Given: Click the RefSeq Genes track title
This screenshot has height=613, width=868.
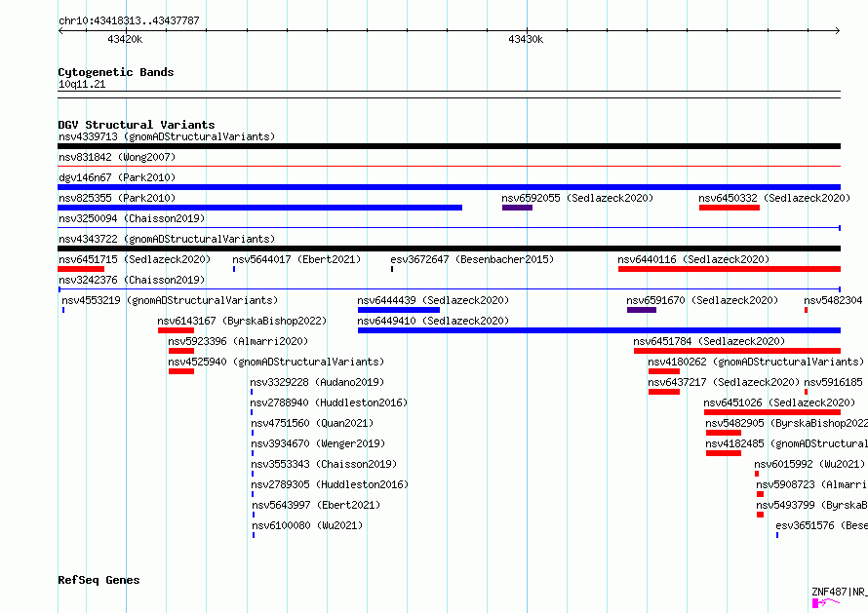Looking at the screenshot, I should 99,581.
